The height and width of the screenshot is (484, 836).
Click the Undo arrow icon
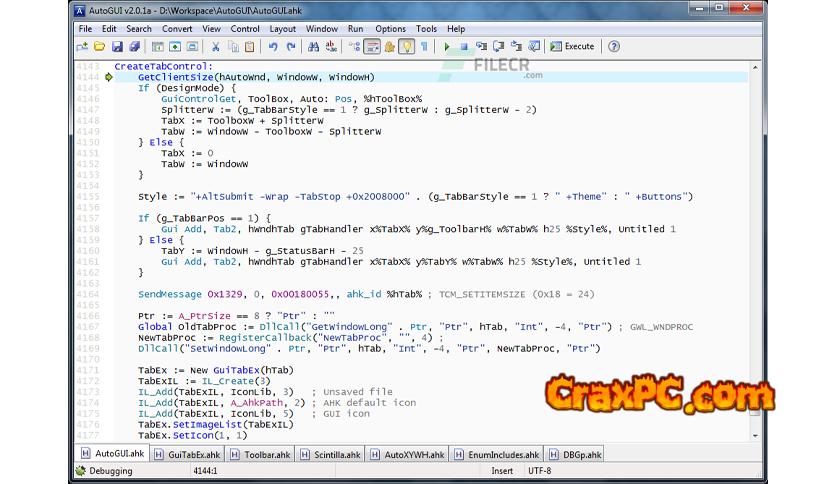point(274,47)
